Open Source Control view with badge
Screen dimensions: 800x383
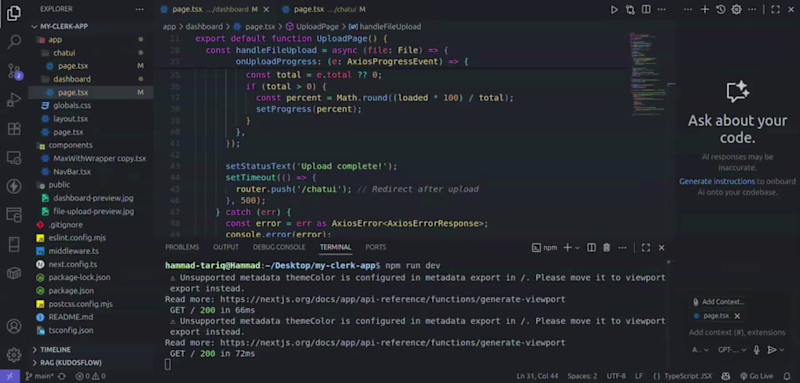tap(14, 71)
